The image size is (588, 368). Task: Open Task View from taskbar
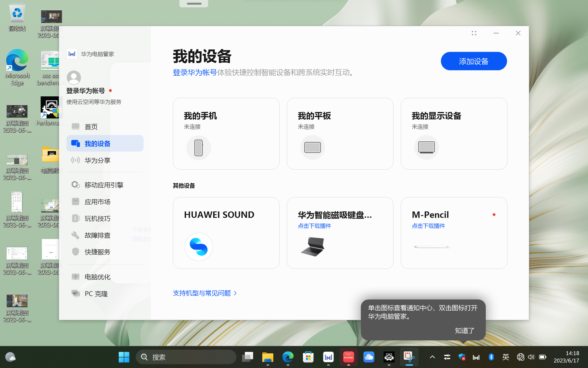(x=248, y=357)
